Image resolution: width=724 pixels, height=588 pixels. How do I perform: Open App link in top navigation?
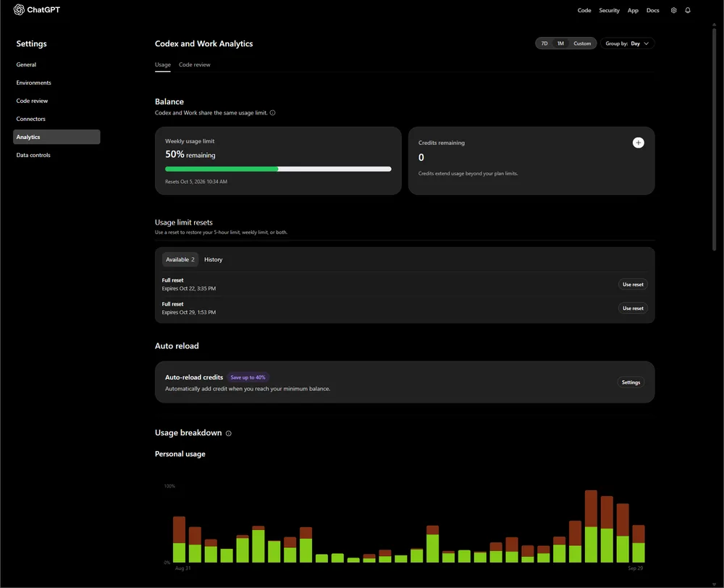[633, 10]
